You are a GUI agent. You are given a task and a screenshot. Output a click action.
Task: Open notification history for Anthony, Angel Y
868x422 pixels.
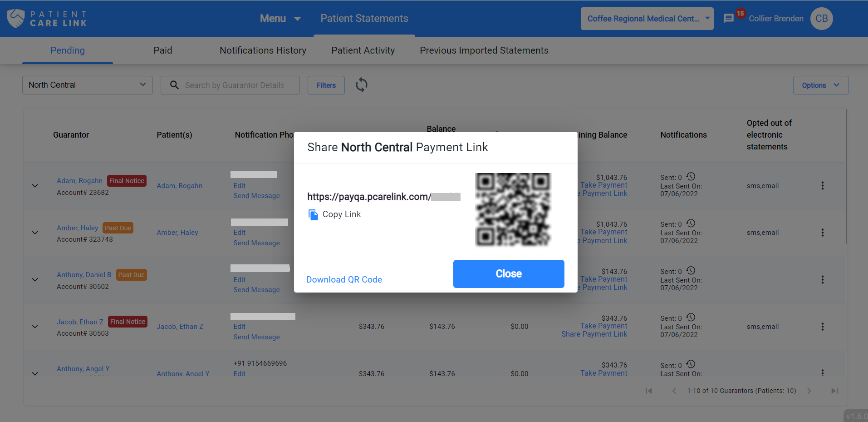691,364
